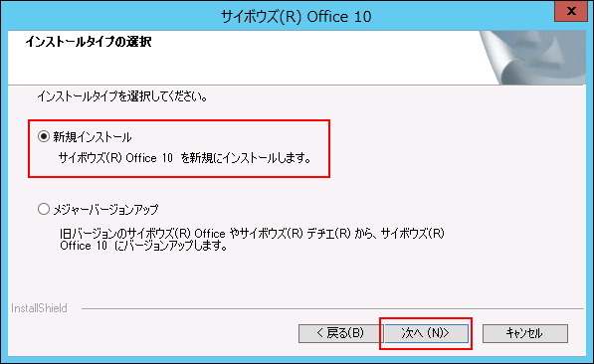The width and height of the screenshot is (594, 364).
Task: Cancel setup with the キャンセル button
Action: pyautogui.click(x=525, y=333)
